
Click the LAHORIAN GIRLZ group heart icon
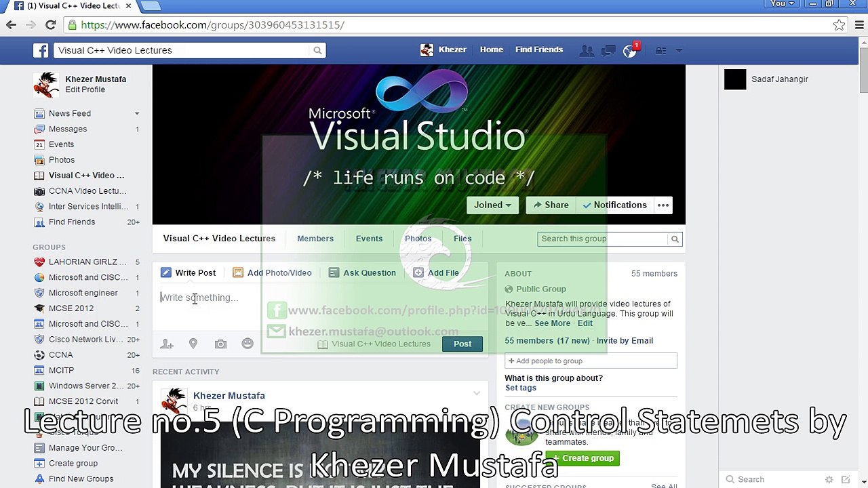click(39, 262)
